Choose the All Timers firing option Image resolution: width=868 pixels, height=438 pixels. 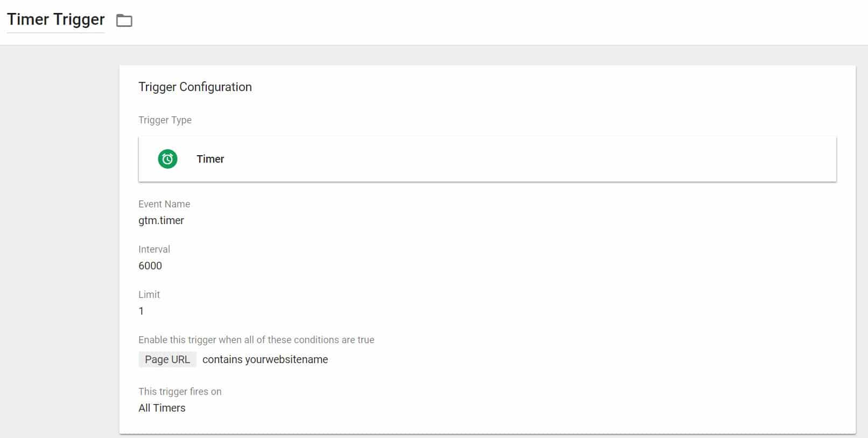pos(162,408)
